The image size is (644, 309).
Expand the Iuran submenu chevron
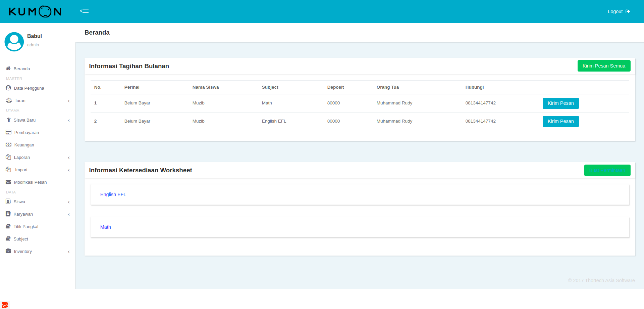[69, 101]
